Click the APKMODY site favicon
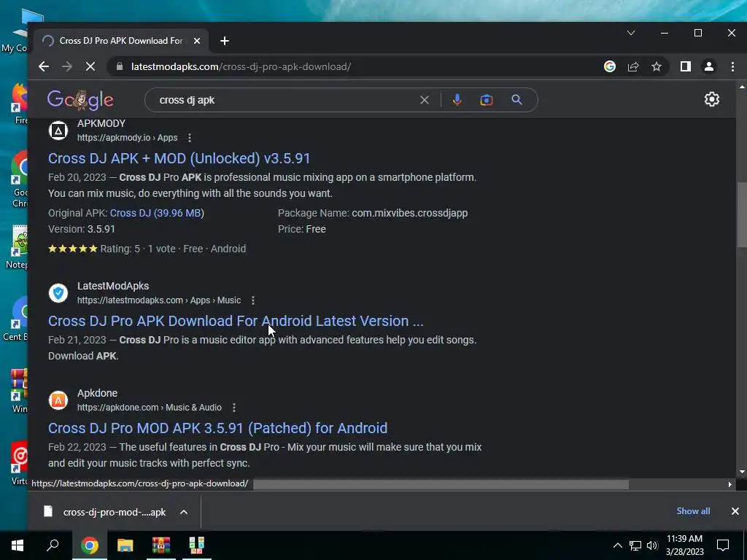 tap(58, 131)
